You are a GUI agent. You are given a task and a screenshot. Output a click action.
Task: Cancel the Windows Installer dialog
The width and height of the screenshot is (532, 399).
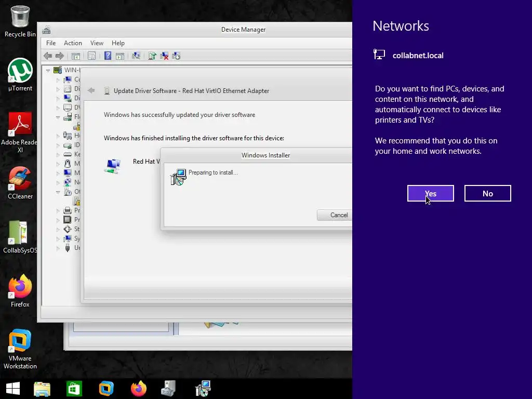point(335,215)
